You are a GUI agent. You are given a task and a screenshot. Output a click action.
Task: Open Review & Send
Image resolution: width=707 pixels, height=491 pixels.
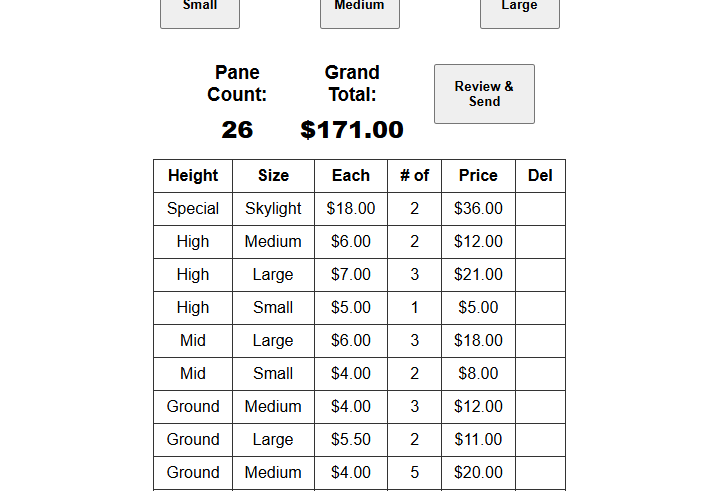pyautogui.click(x=484, y=94)
